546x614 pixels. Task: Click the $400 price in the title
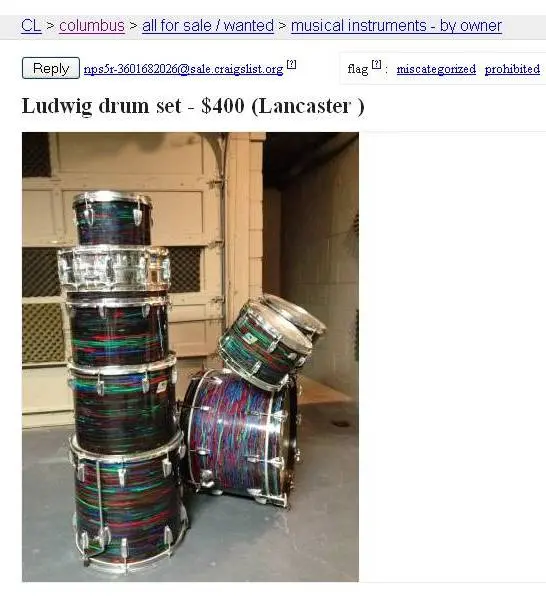(x=223, y=106)
